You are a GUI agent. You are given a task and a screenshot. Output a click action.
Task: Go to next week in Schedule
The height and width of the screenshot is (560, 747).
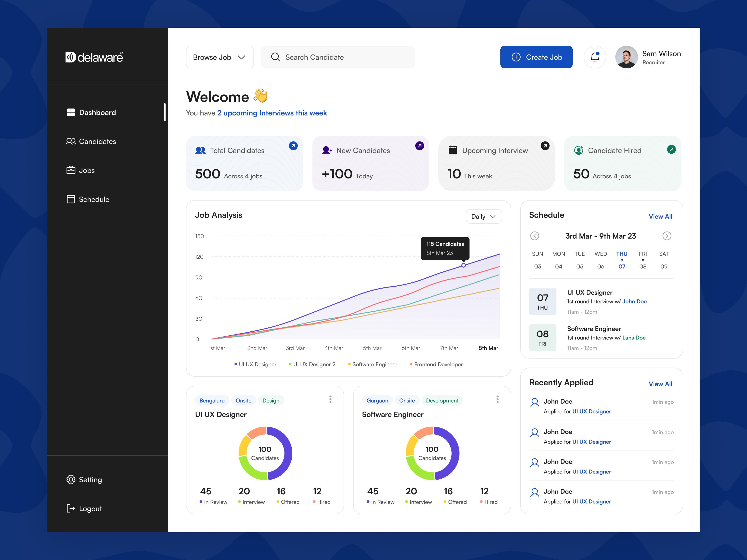point(667,236)
